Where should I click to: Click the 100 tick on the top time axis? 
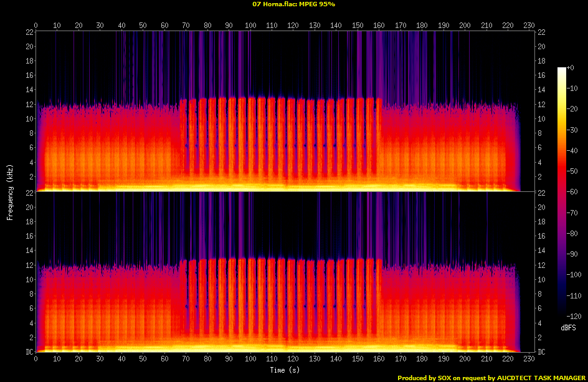(x=250, y=26)
